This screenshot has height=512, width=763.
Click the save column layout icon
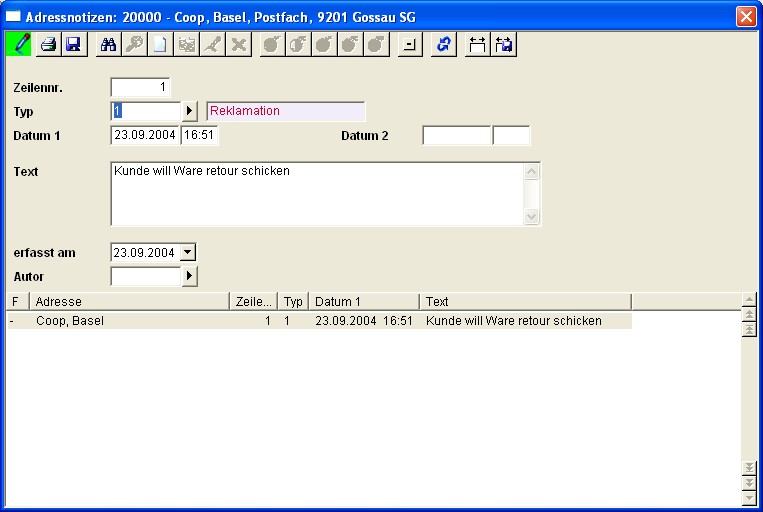pos(504,44)
